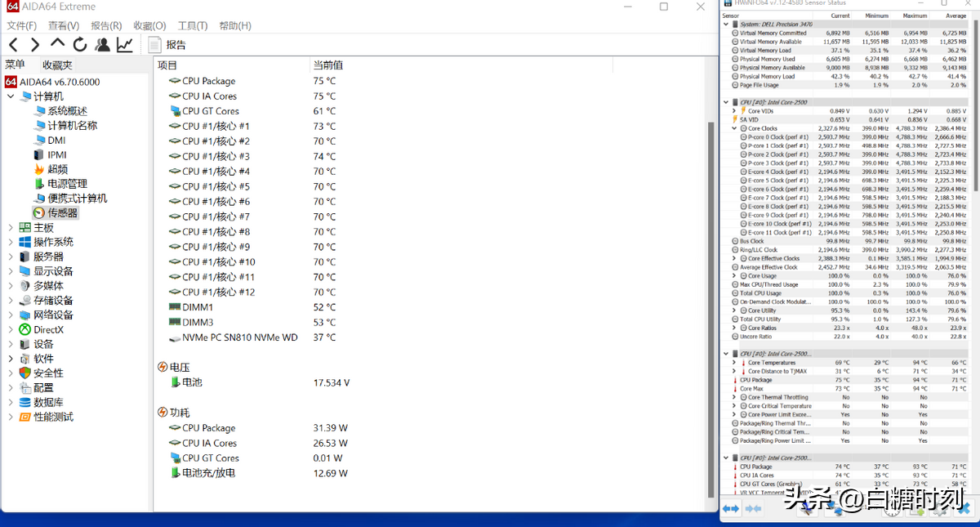Viewport: 980px width, 527px height.
Task: Collapse Core Clocks in HWiNFO
Action: pyautogui.click(x=734, y=128)
